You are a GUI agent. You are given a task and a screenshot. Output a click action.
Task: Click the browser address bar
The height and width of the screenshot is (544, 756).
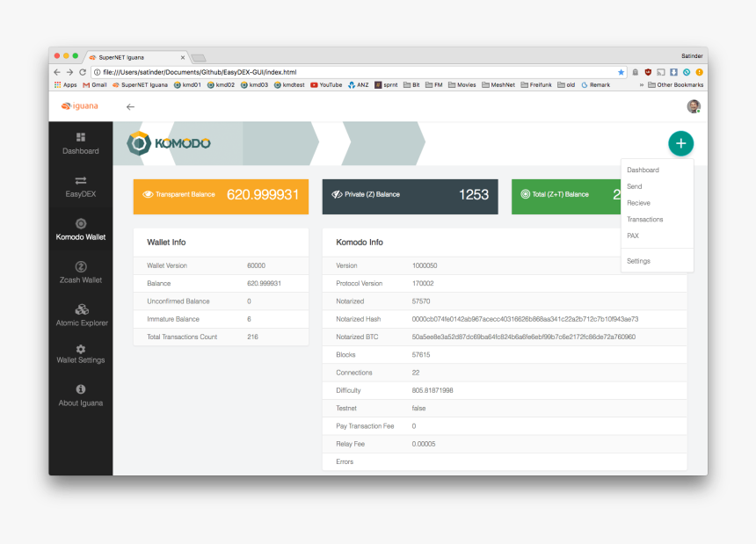(x=352, y=72)
